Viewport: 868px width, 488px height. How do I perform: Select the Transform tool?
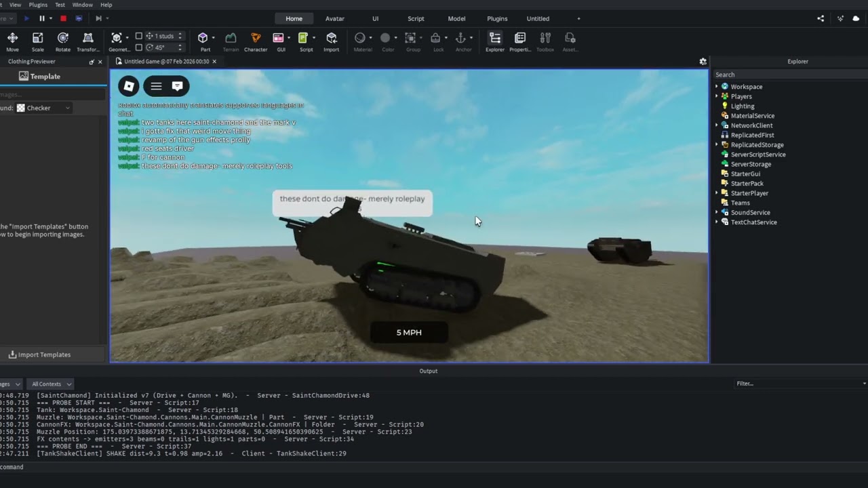(87, 41)
